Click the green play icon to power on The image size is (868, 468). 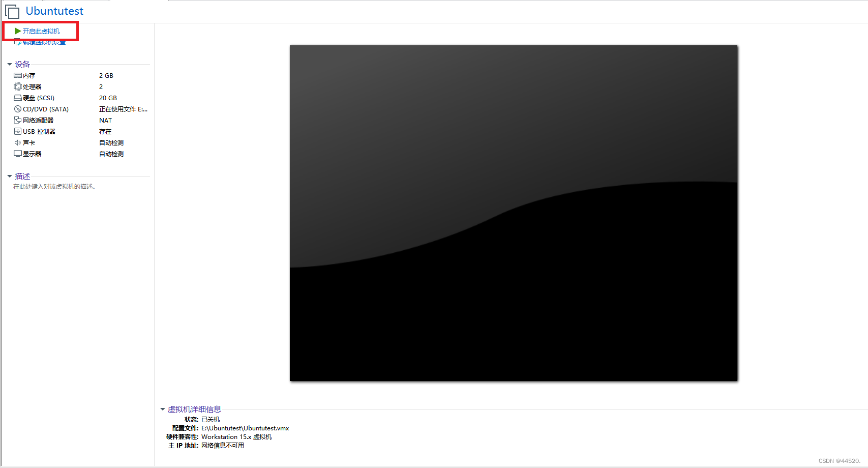pyautogui.click(x=18, y=31)
